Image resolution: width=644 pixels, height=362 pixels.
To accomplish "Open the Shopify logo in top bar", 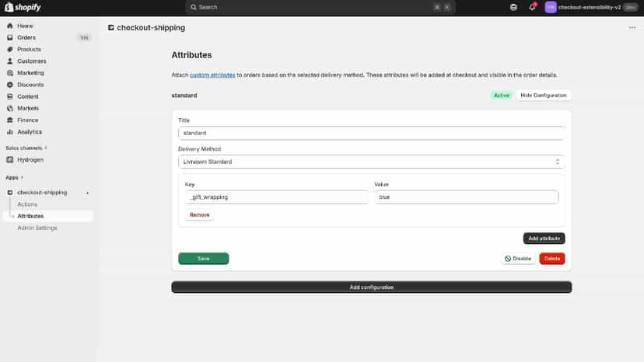I will pyautogui.click(x=23, y=7).
